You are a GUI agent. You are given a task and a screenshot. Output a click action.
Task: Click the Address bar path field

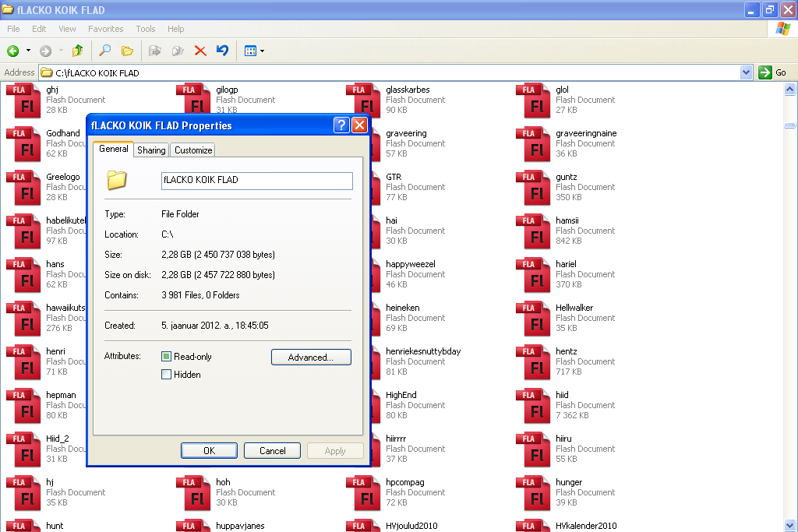point(390,72)
